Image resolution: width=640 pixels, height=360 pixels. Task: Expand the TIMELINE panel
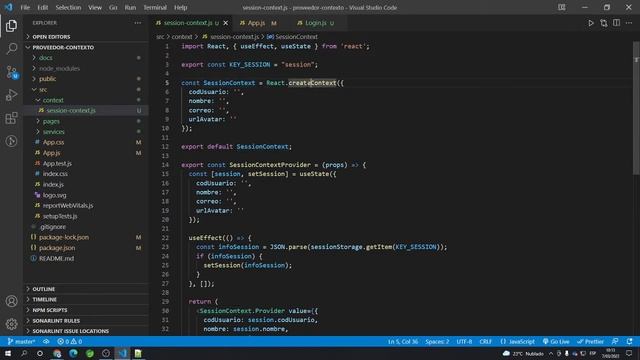86,300
